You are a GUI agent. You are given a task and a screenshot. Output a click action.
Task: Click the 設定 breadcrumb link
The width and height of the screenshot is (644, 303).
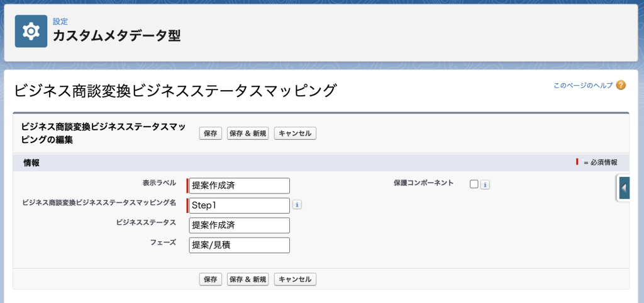tap(60, 22)
